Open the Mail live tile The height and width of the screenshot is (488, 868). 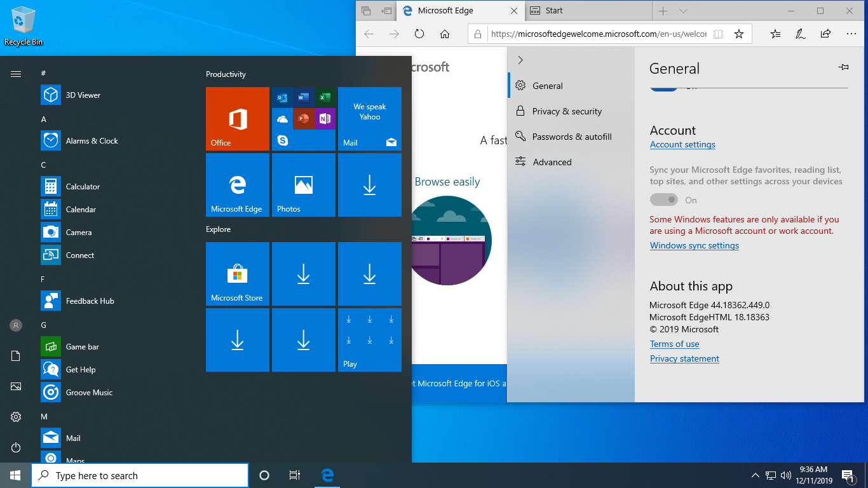370,119
